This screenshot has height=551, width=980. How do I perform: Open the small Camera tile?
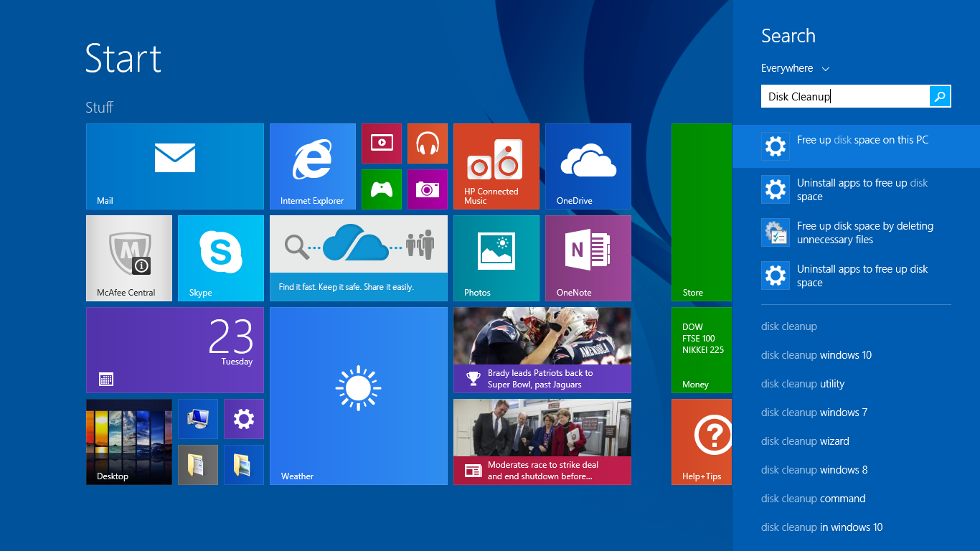click(x=428, y=189)
